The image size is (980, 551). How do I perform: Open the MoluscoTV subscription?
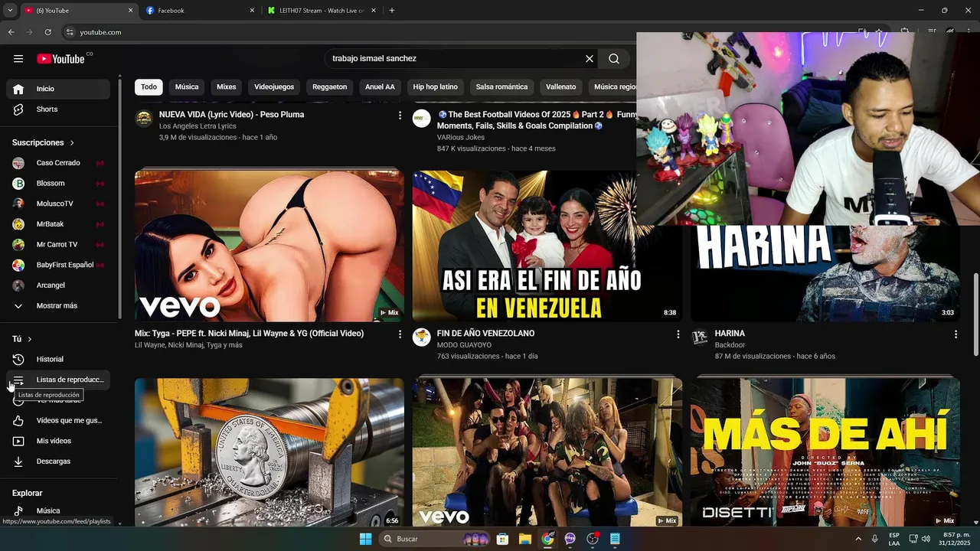(58, 204)
